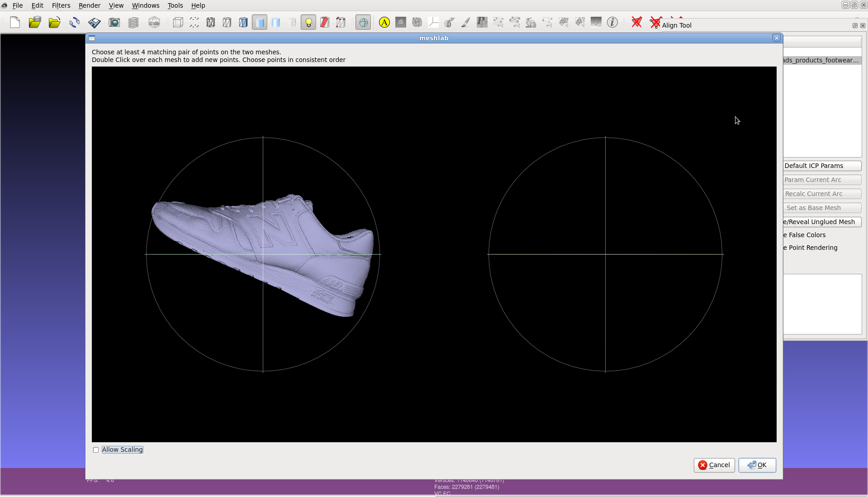Toggle the trackball globe icon
This screenshot has width=868, height=497.
click(x=363, y=22)
